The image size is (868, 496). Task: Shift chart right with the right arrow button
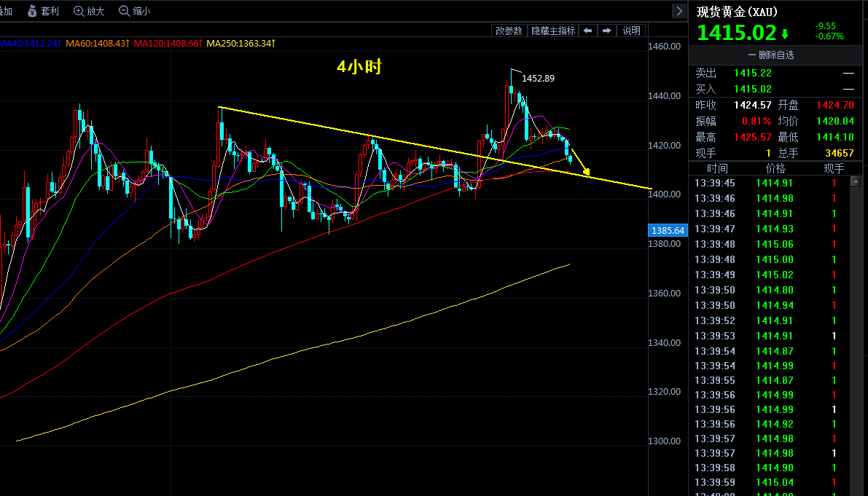[x=606, y=31]
